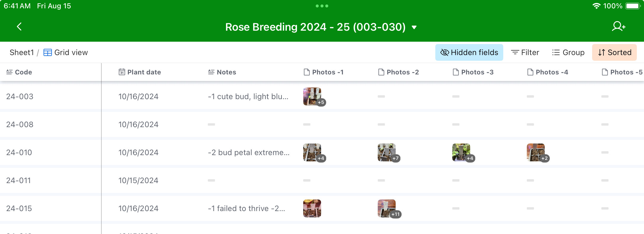Tap the back arrow icon
This screenshot has width=644, height=234.
click(19, 27)
